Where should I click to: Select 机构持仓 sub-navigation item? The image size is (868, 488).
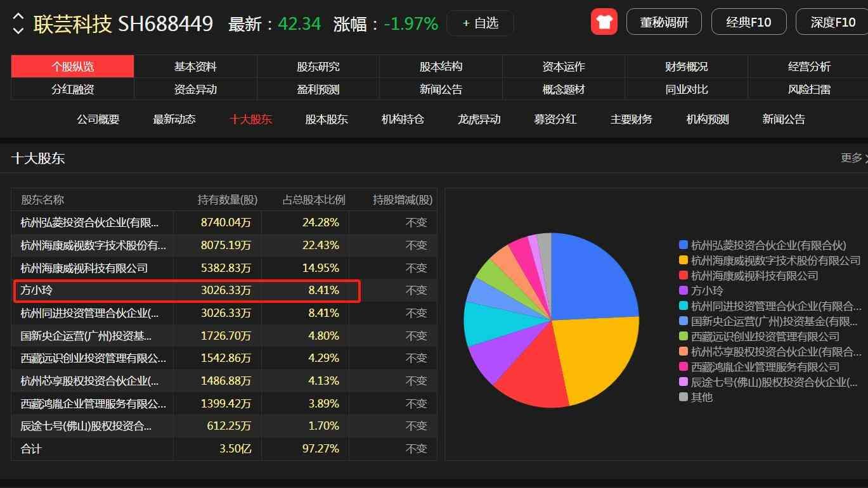[x=403, y=119]
